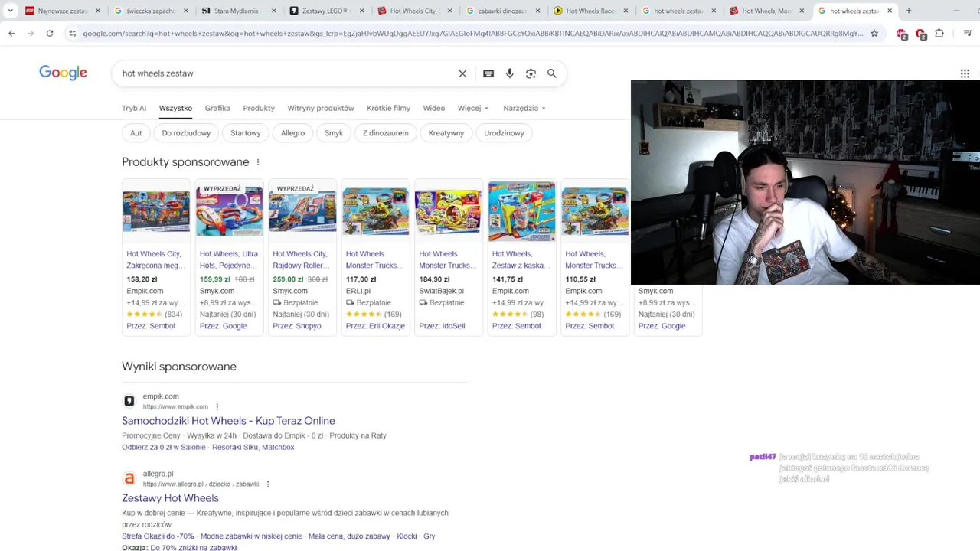Open the 'Zestawy Hot Wheels' allegro result
Screen dimensions: 980x551
pos(170,498)
